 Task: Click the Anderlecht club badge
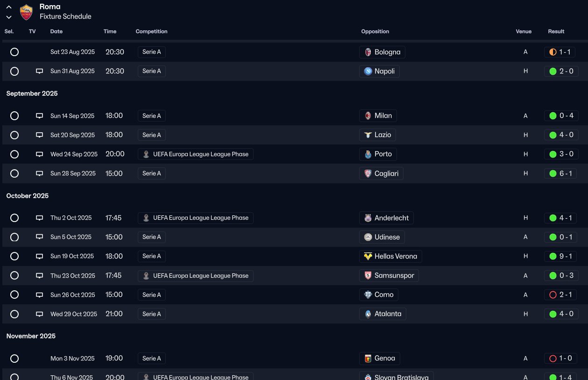coord(368,218)
